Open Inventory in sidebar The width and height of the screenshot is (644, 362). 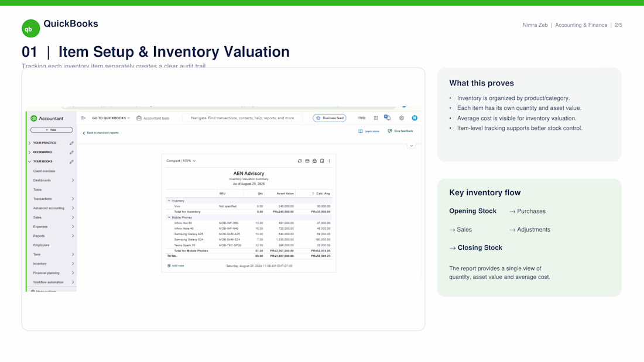(40, 264)
